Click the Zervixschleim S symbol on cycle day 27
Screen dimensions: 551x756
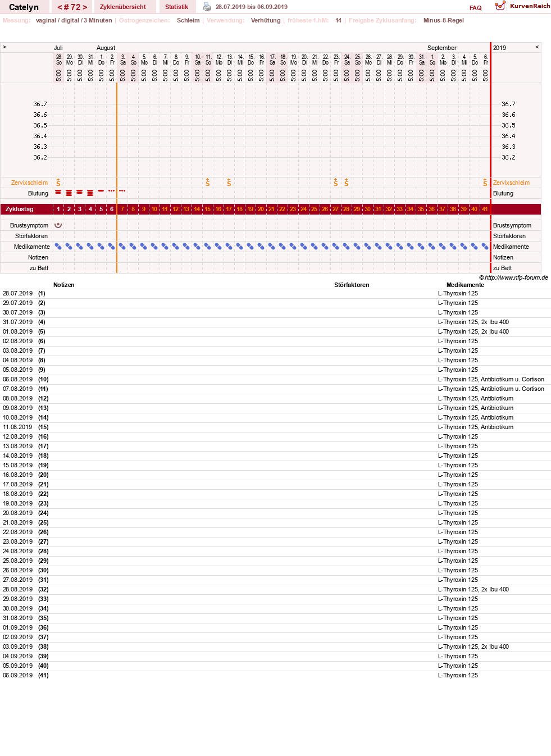tap(336, 183)
